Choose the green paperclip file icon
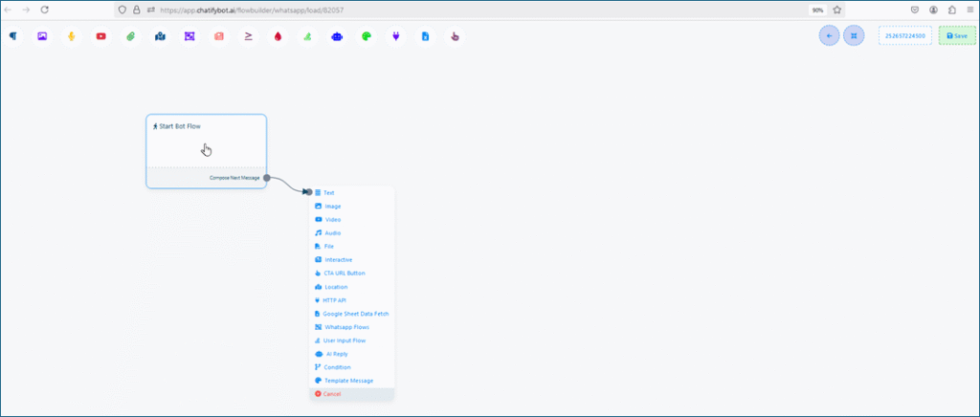This screenshot has width=980, height=417. tap(130, 36)
